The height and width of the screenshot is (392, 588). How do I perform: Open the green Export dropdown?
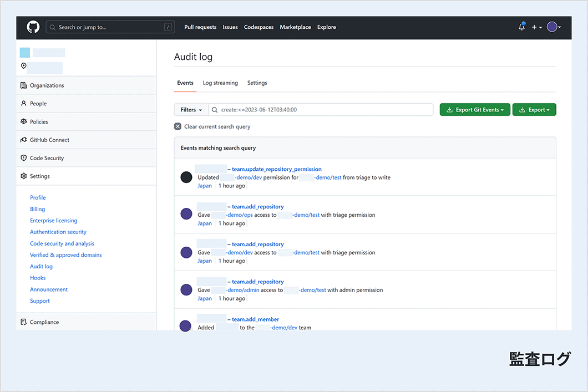(534, 110)
